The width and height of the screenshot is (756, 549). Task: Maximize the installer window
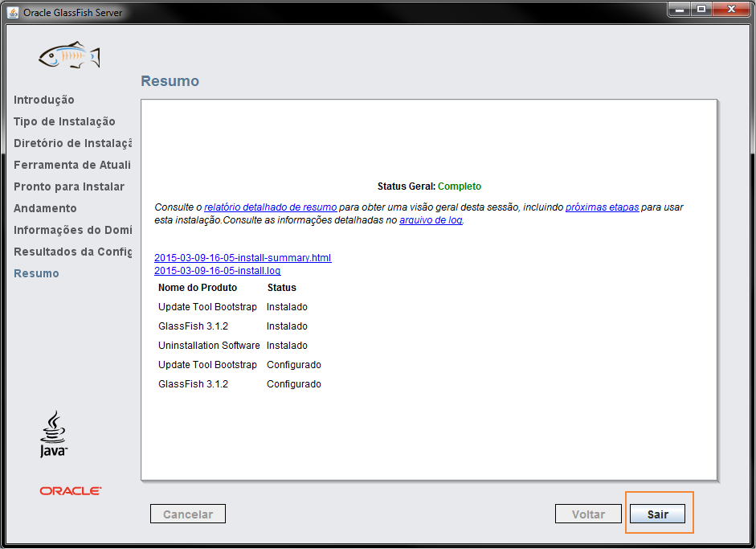[x=701, y=9]
